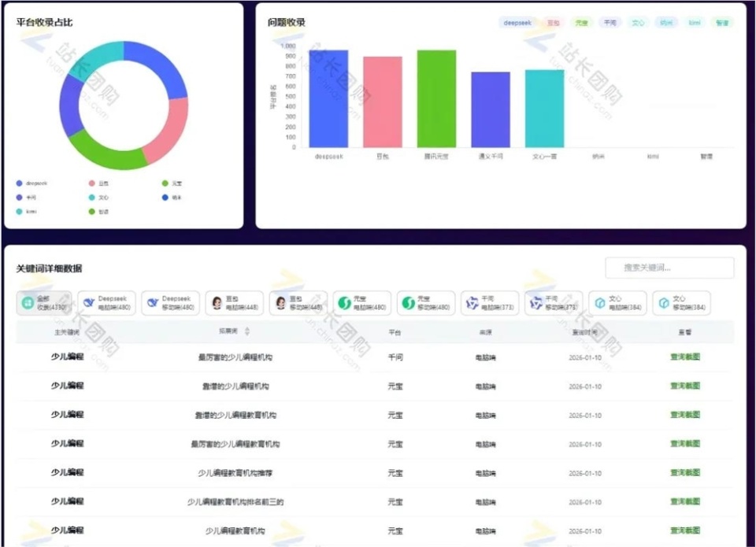
Task: Click the green 元宝 icon for 电脑端(480)
Action: [344, 303]
